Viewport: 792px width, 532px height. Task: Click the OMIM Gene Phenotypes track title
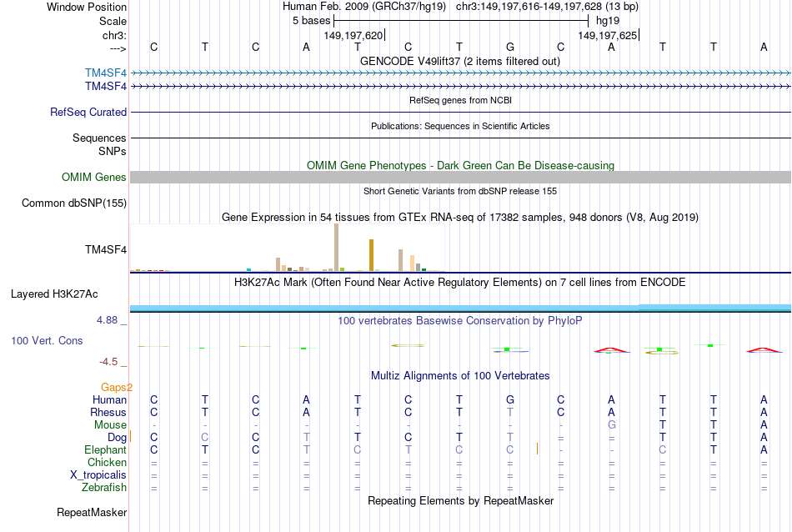pyautogui.click(x=460, y=166)
